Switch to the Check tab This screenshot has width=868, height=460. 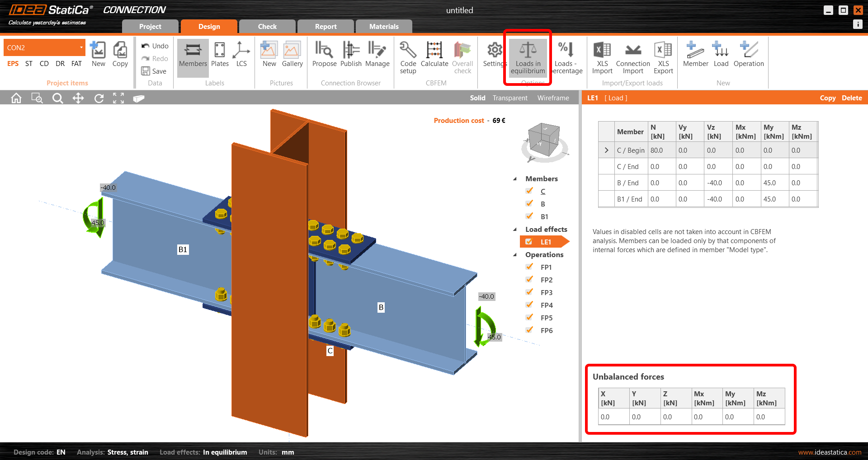tap(267, 27)
